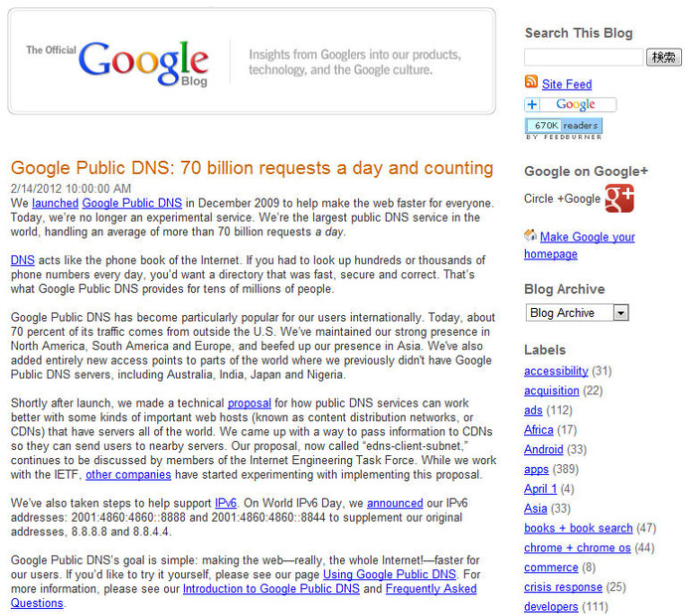691x616 pixels.
Task: Click the post date 2/14/2012 10:00:00 AM
Action: 71,189
